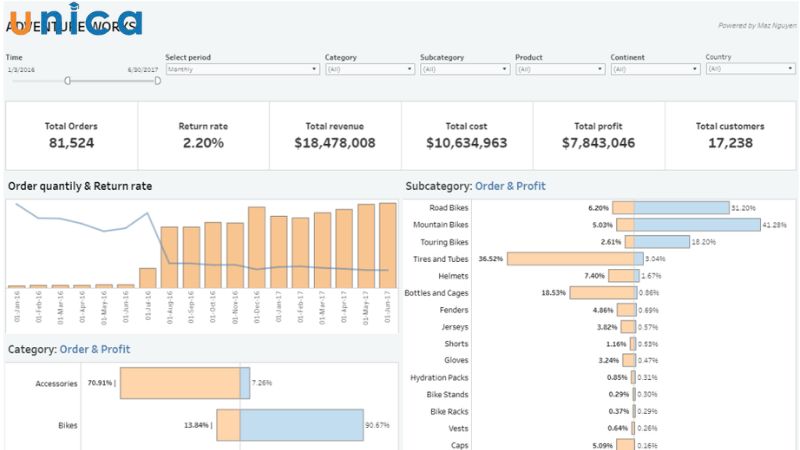Select the Total profit KPI card

[x=598, y=135]
